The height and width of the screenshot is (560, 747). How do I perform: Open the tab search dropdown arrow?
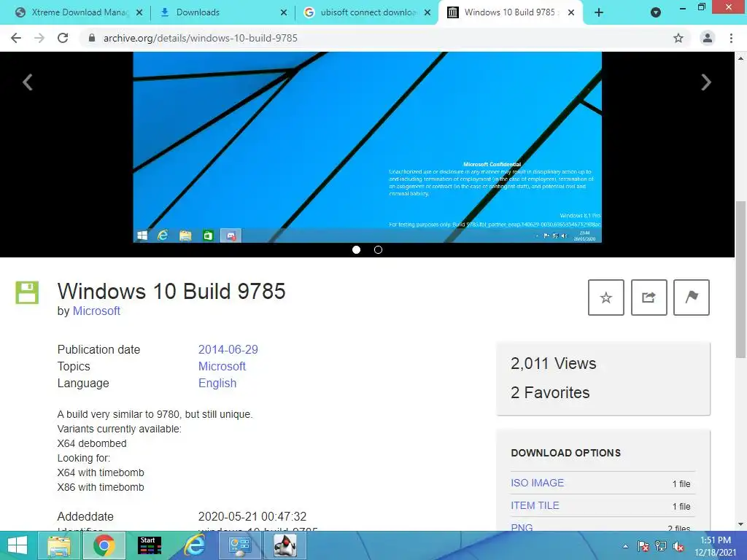pyautogui.click(x=656, y=12)
